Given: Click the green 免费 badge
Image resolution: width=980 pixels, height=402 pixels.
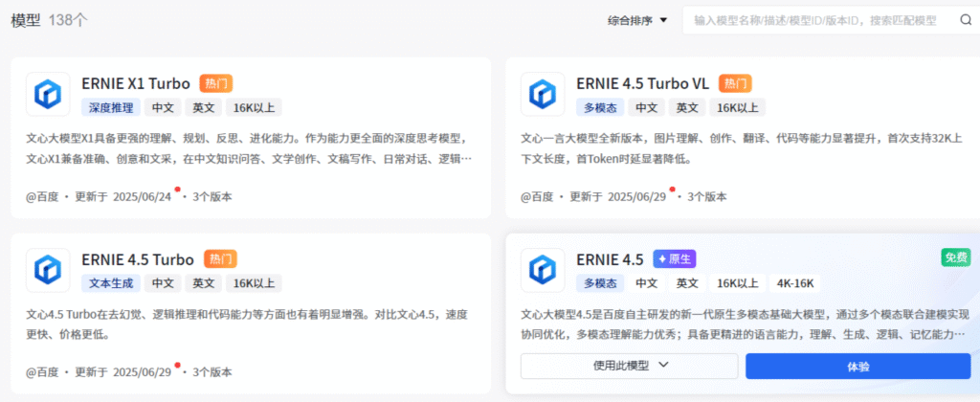Looking at the screenshot, I should [x=956, y=257].
